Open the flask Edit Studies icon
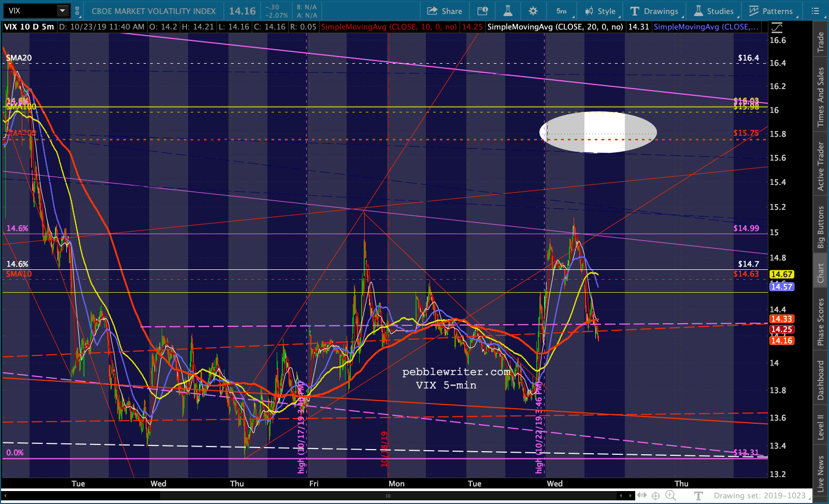829x504 pixels. tap(507, 11)
